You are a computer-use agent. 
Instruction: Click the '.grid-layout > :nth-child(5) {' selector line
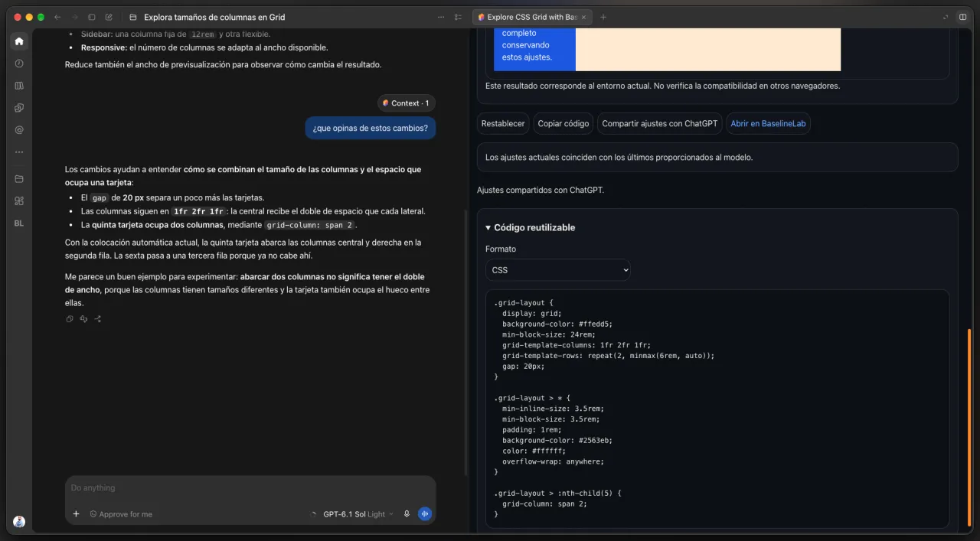[557, 493]
